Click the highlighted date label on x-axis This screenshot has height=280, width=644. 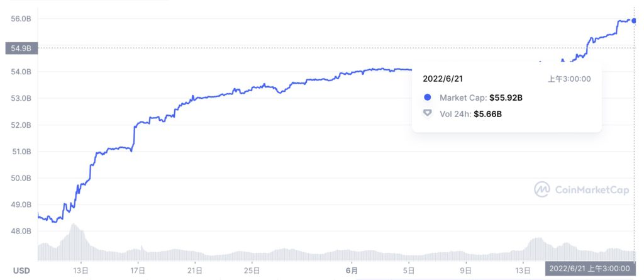(x=594, y=269)
